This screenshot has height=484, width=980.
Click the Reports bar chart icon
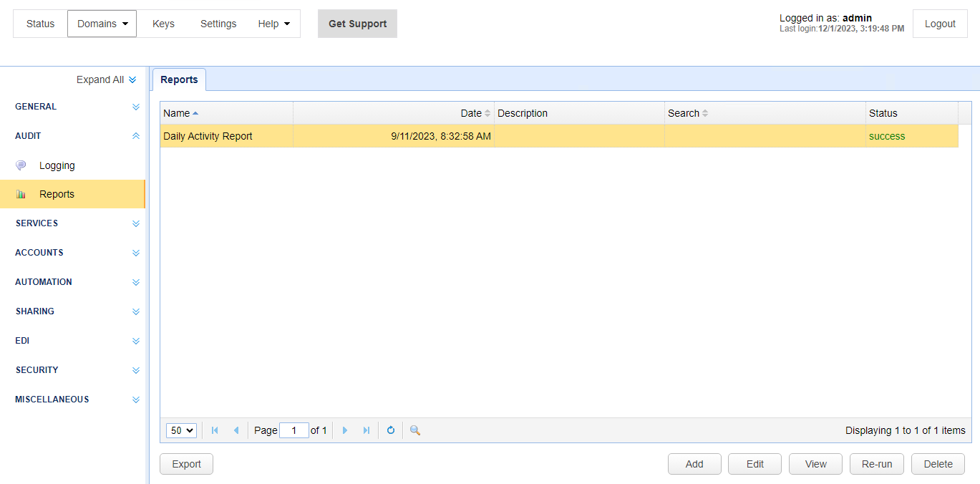pos(21,194)
